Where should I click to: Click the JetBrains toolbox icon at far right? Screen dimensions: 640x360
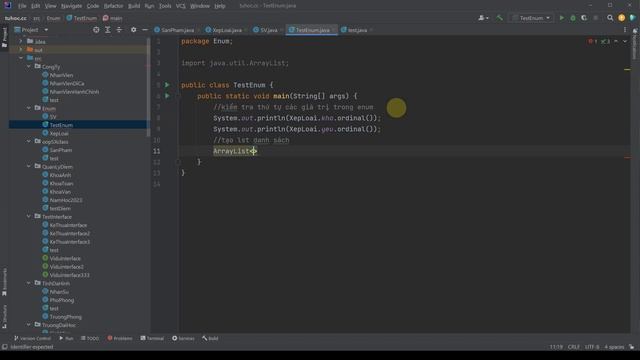tap(632, 18)
